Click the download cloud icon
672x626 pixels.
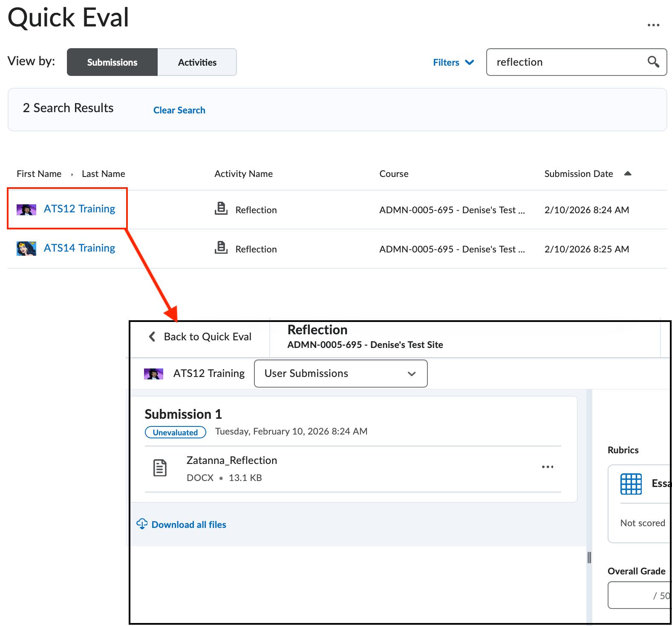[x=142, y=524]
